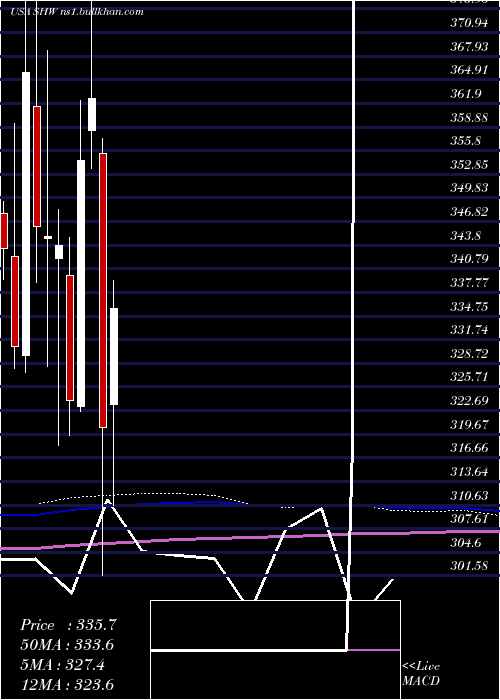
Task: Click the 364.91 price axis label
Action: [x=469, y=70]
